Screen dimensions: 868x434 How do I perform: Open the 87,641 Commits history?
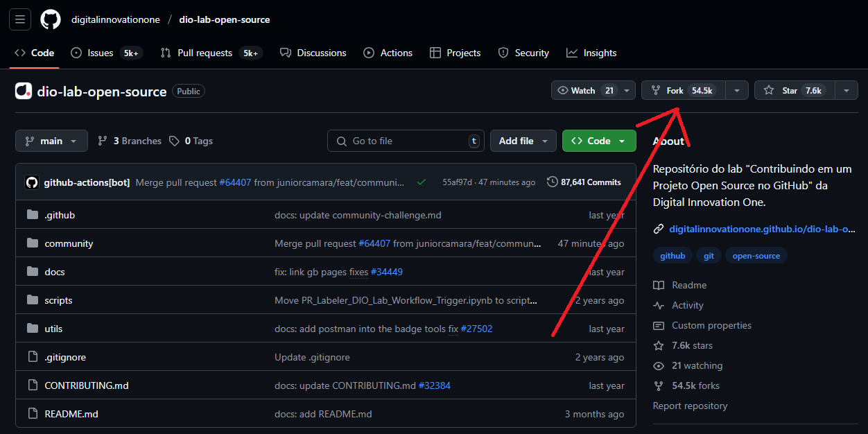click(584, 182)
